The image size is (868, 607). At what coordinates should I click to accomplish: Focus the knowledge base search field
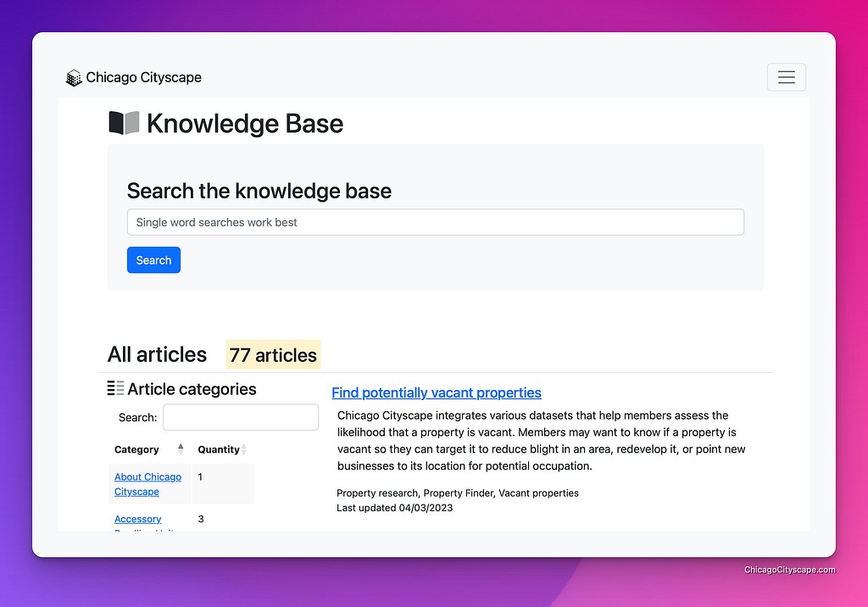tap(435, 222)
